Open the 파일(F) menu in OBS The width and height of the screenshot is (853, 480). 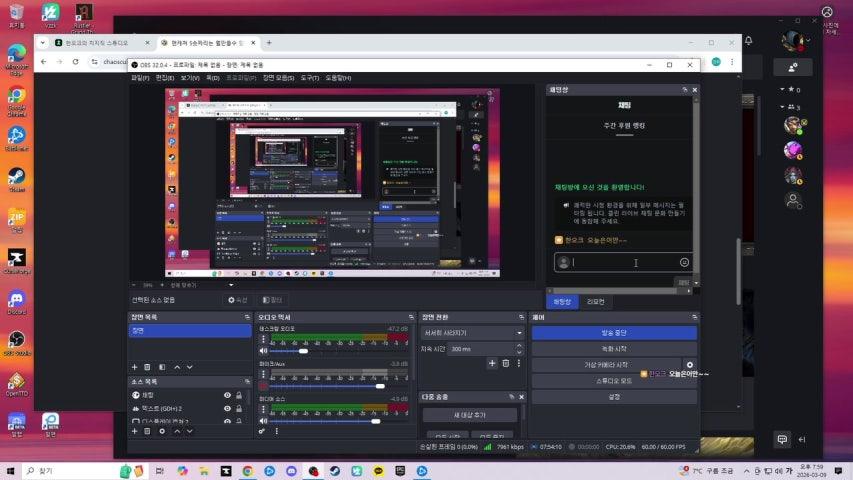point(140,77)
